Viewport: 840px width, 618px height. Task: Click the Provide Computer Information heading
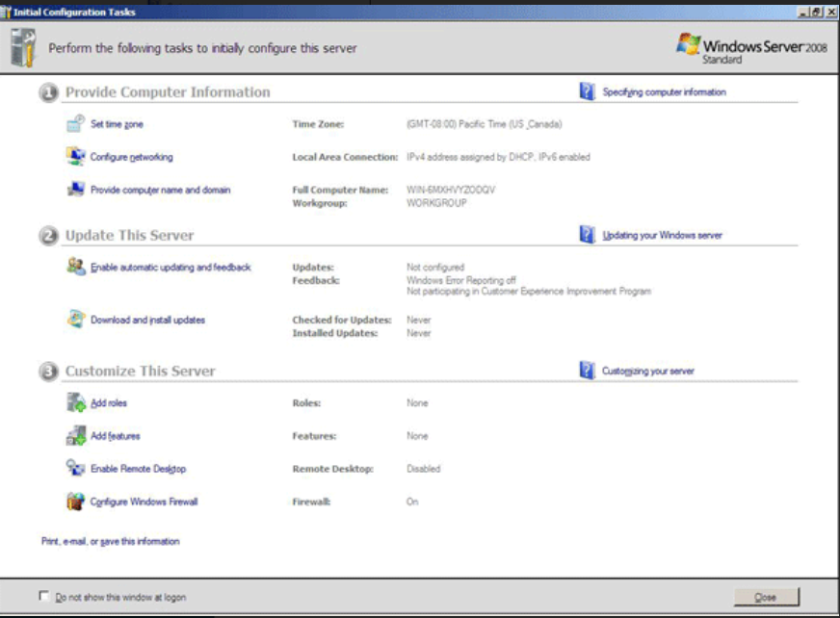tap(168, 92)
